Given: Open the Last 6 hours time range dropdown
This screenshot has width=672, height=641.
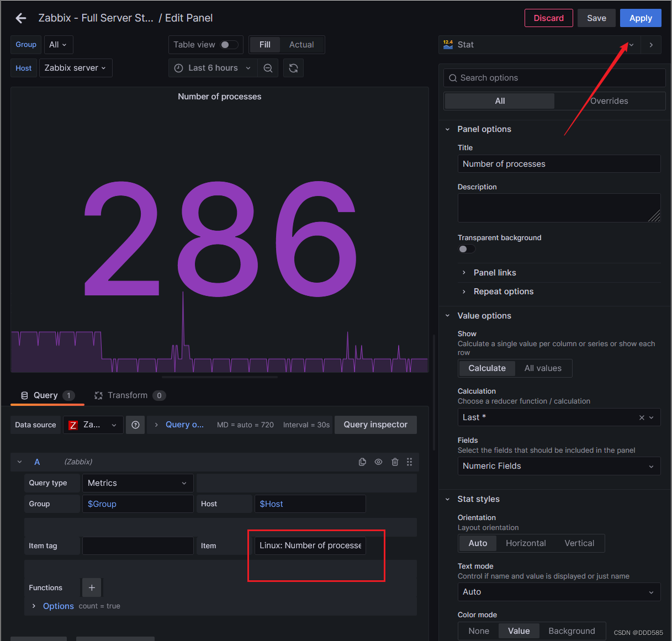Looking at the screenshot, I should 213,68.
